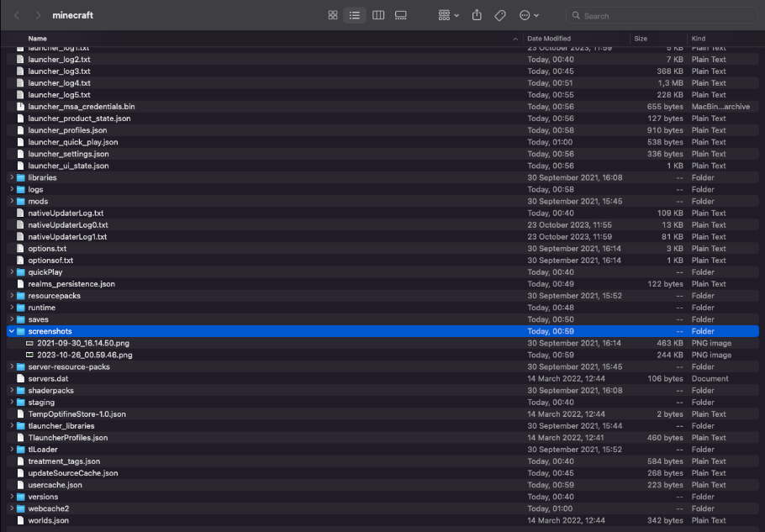Expand the mods folder
Image resolution: width=765 pixels, height=532 pixels.
(12, 201)
